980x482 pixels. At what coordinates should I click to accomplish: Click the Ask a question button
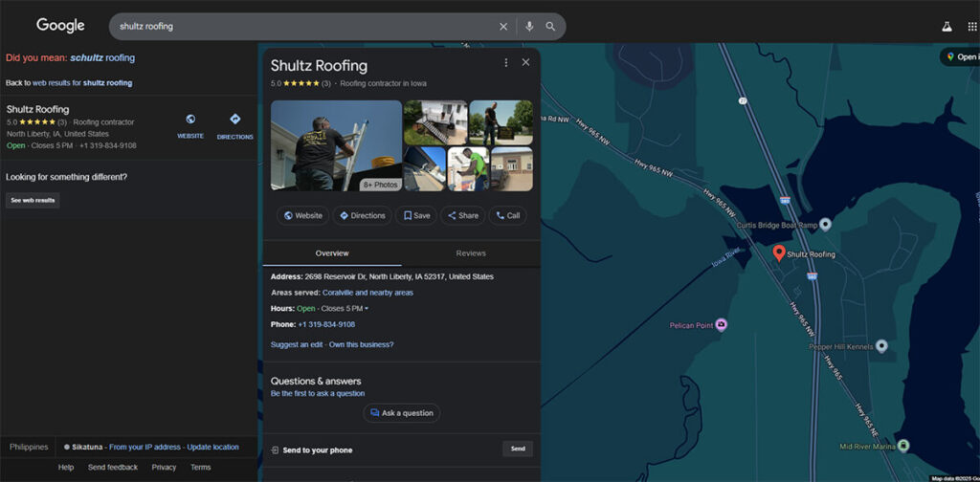[x=401, y=413]
